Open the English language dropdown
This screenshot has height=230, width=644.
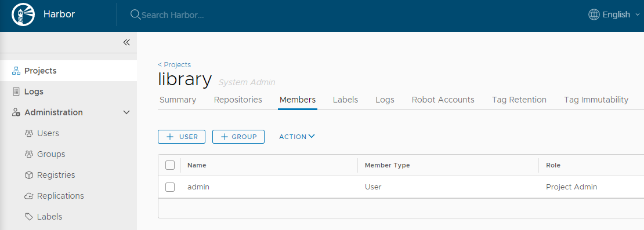[x=614, y=14]
